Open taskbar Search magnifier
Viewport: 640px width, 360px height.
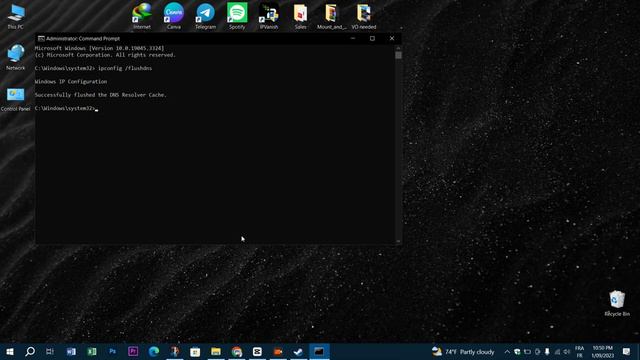tap(30, 351)
